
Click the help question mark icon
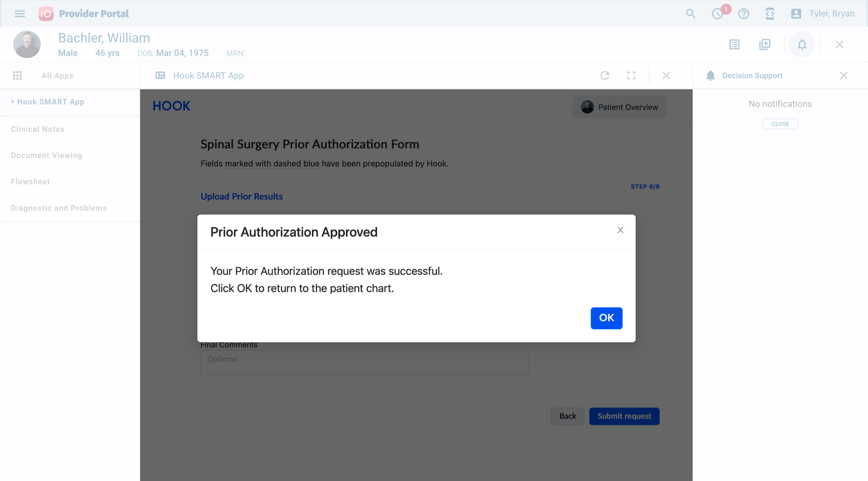pyautogui.click(x=743, y=14)
